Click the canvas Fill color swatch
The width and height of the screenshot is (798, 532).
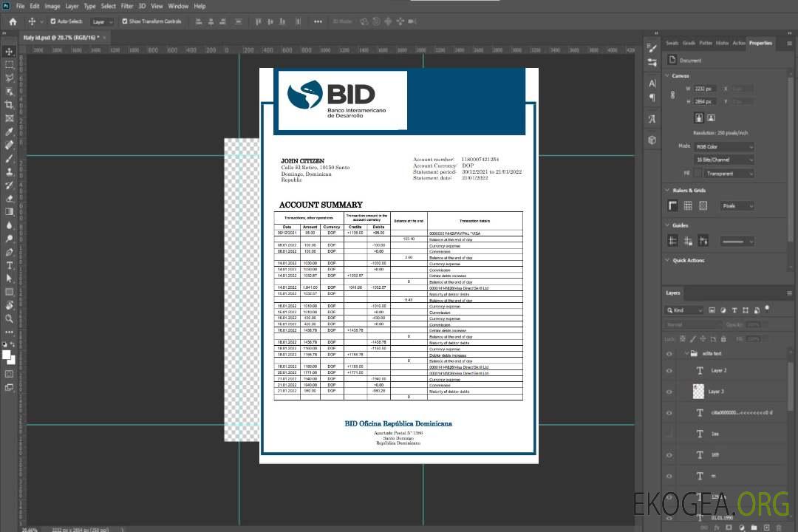pyautogui.click(x=698, y=174)
